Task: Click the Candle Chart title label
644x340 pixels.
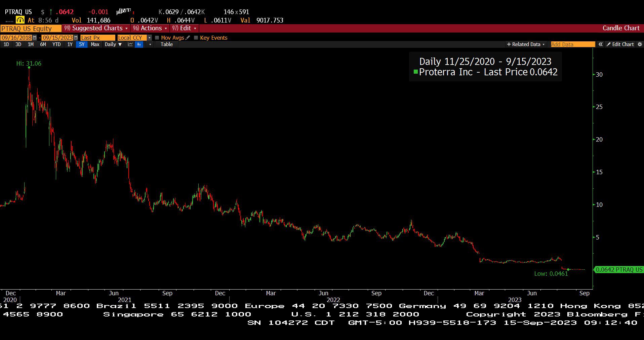Action: point(621,28)
